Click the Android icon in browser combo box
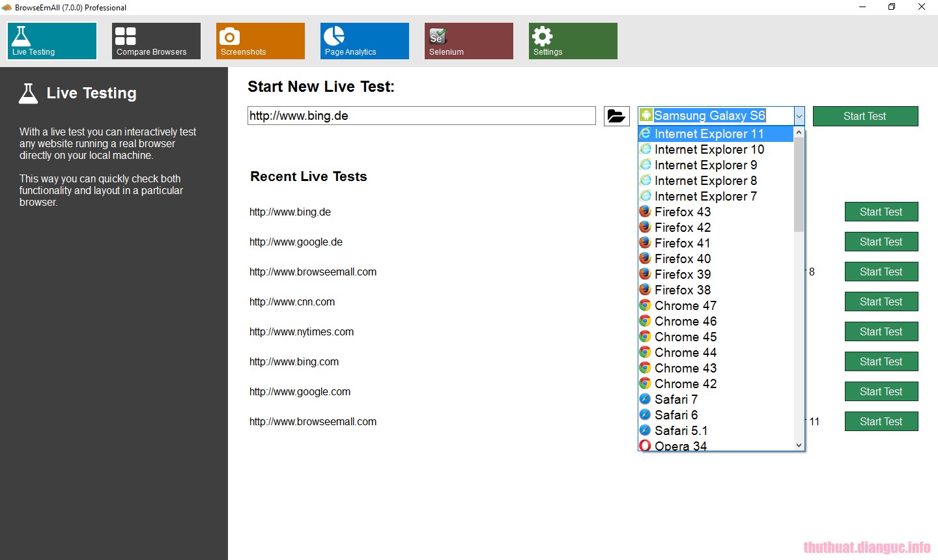Screen dimensions: 938x560 click(x=646, y=115)
